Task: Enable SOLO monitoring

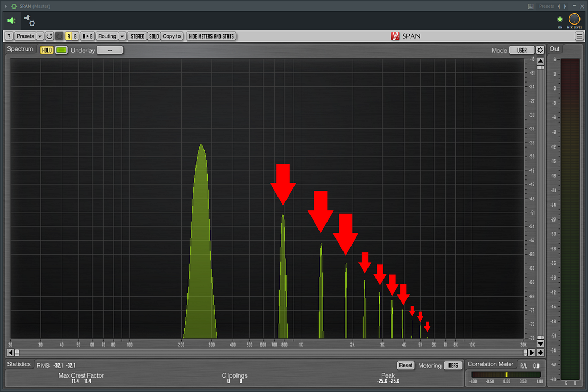Action: 153,36
